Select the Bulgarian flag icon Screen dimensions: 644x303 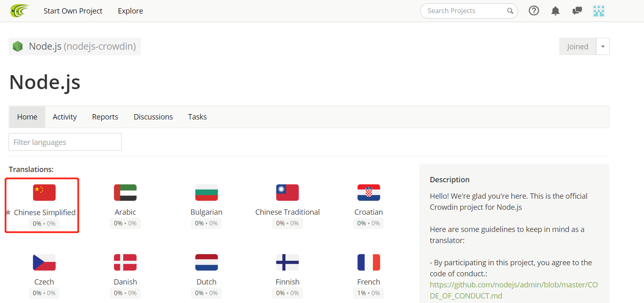coord(207,193)
